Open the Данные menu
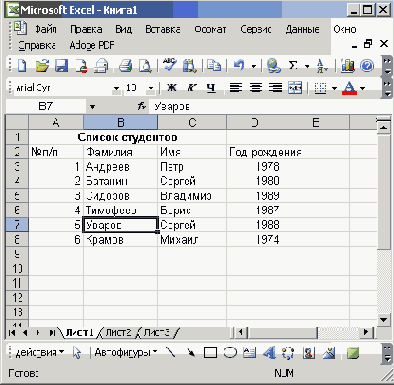 [302, 30]
